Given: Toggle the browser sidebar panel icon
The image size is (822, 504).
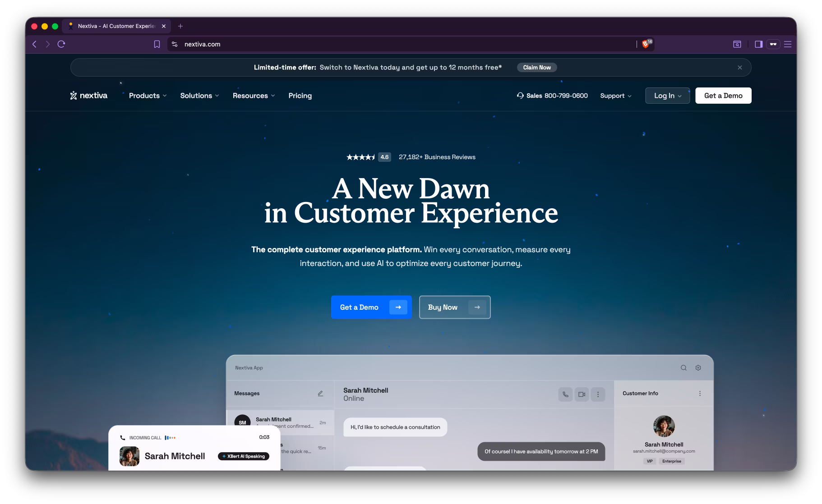Looking at the screenshot, I should [x=758, y=44].
